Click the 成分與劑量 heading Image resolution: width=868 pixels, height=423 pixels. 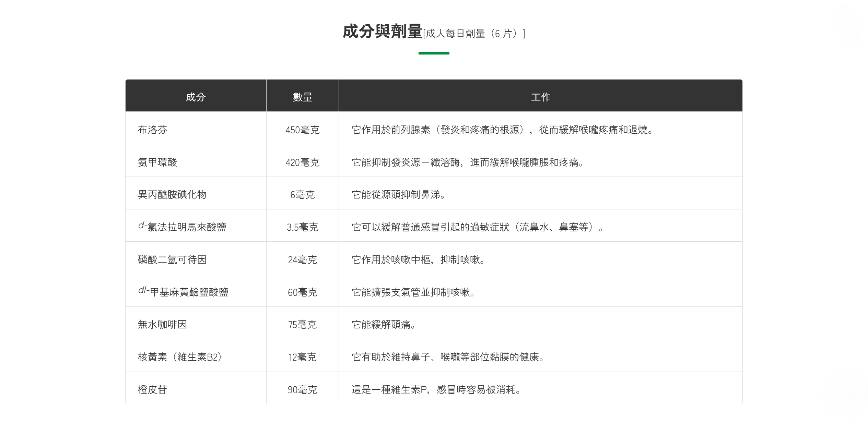point(382,32)
